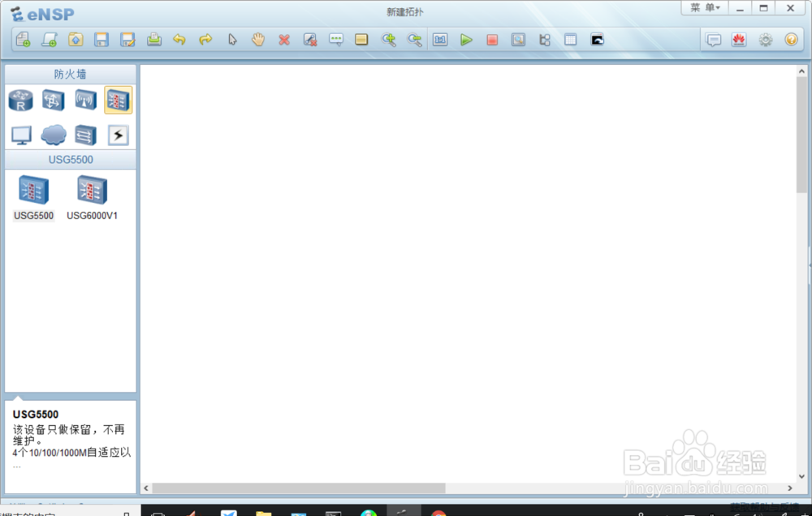Click the horizontal scrollbar thumb
812x516 pixels.
coord(298,488)
